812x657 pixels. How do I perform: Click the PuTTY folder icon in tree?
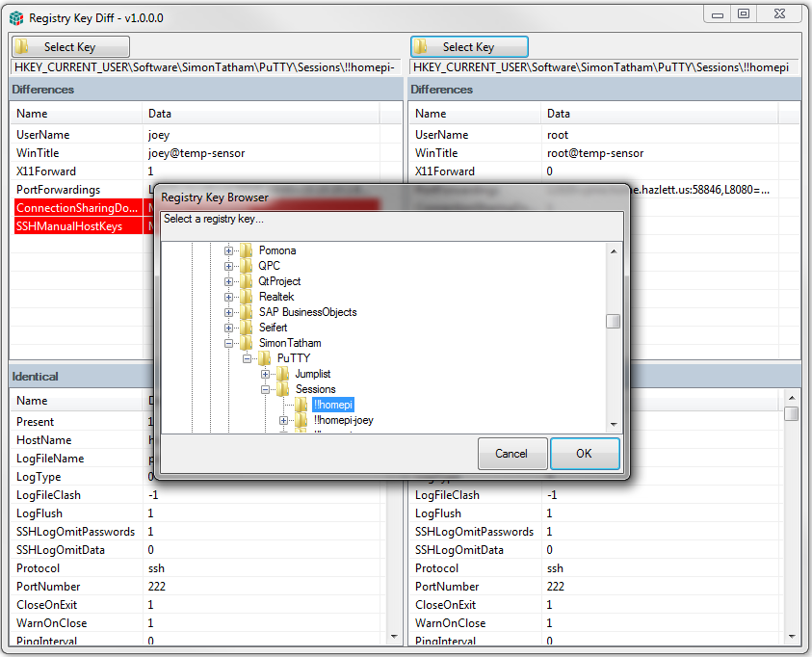(x=265, y=358)
